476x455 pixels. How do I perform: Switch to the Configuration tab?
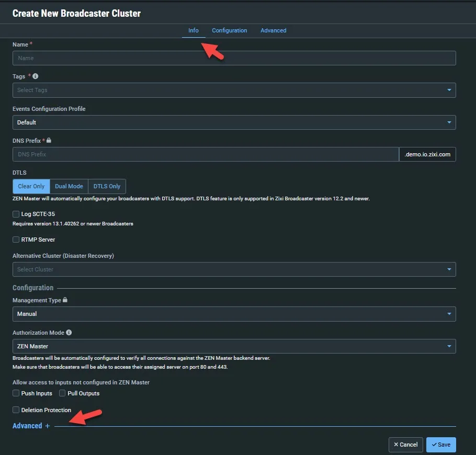click(x=230, y=30)
